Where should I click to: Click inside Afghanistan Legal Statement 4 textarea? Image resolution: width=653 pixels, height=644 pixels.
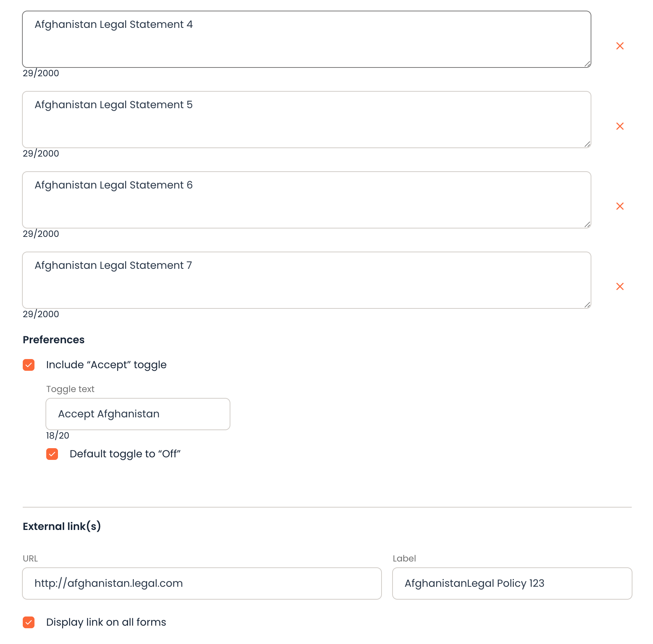click(x=307, y=39)
